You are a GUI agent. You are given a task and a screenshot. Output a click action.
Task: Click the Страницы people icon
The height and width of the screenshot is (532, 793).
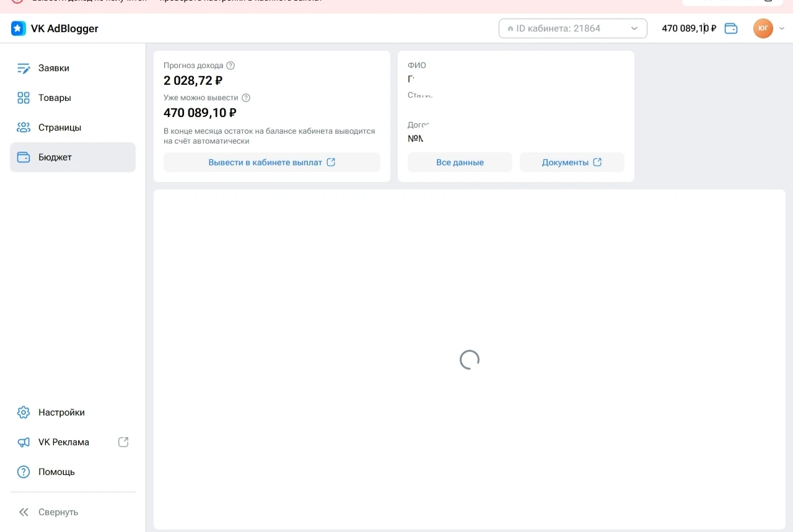(x=24, y=128)
